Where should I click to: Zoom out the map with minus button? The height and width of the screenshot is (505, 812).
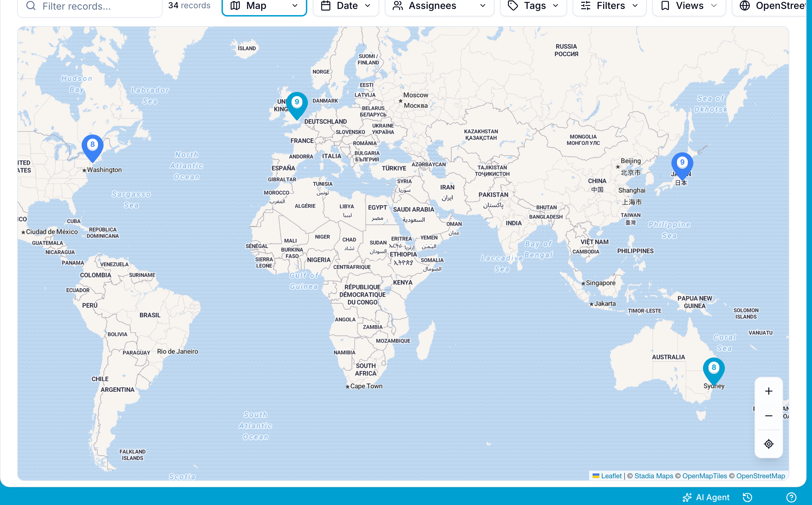(x=769, y=416)
